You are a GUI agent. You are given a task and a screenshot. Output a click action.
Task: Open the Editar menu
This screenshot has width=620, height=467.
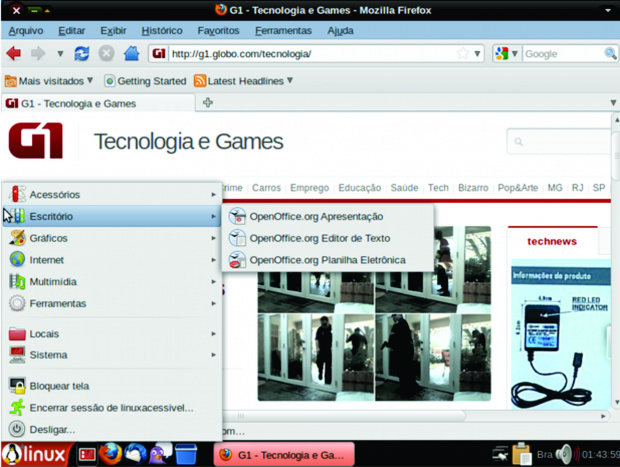(x=72, y=30)
